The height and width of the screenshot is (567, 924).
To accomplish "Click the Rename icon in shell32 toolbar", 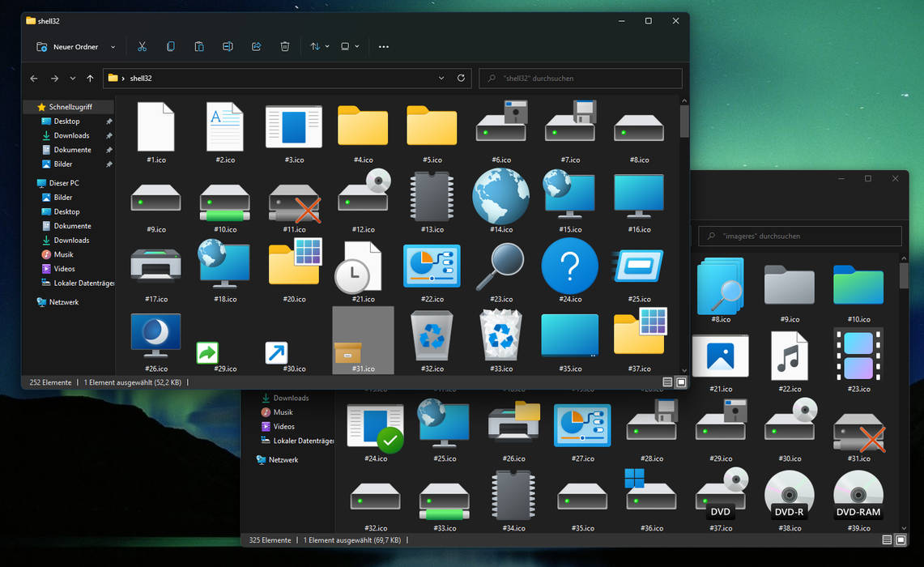I will [x=228, y=46].
